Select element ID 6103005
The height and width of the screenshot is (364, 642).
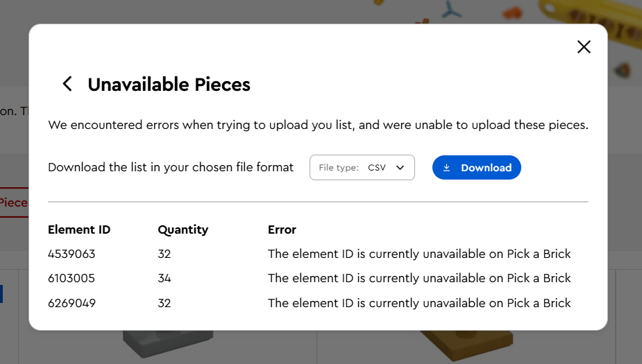[71, 278]
